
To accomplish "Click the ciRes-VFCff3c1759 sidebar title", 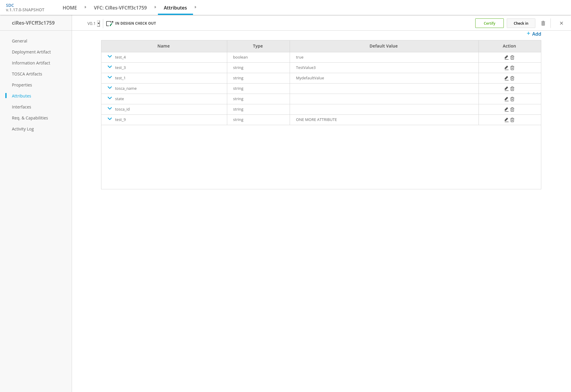I will tap(33, 23).
